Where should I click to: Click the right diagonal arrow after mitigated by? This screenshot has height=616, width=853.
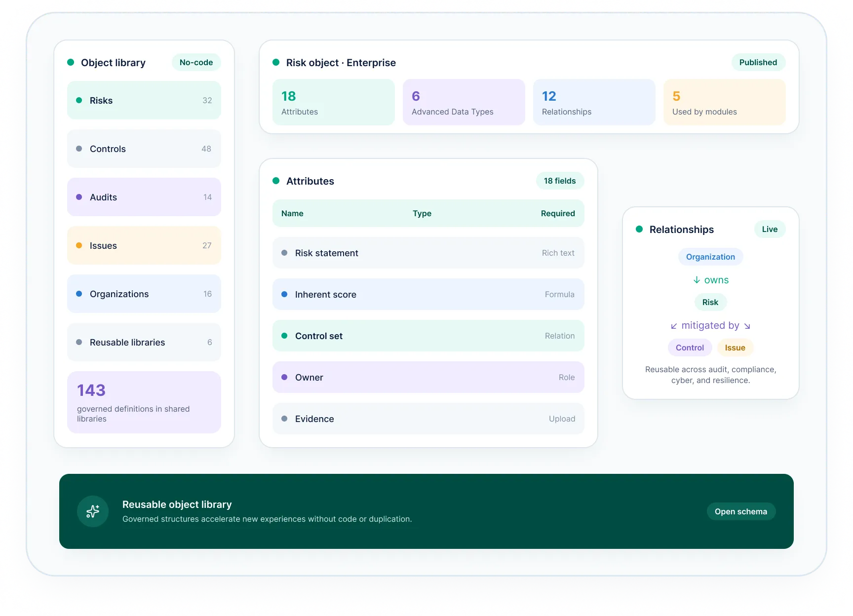tap(747, 326)
